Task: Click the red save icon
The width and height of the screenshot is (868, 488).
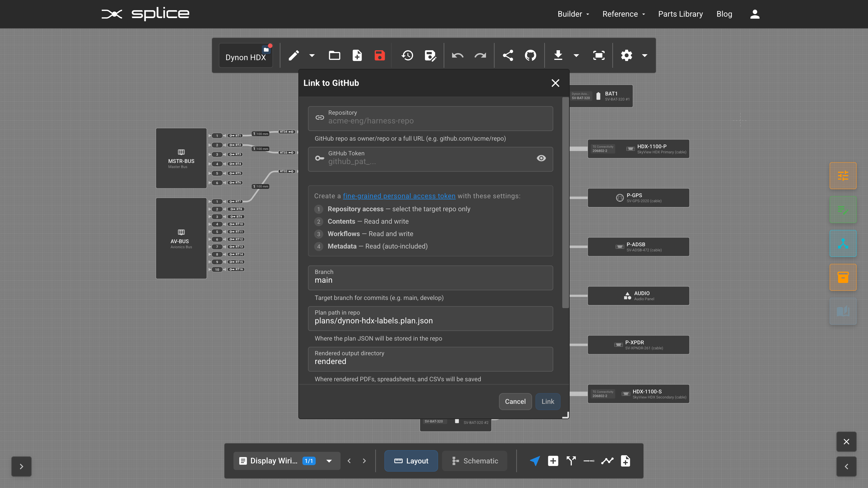Action: pyautogui.click(x=379, y=55)
